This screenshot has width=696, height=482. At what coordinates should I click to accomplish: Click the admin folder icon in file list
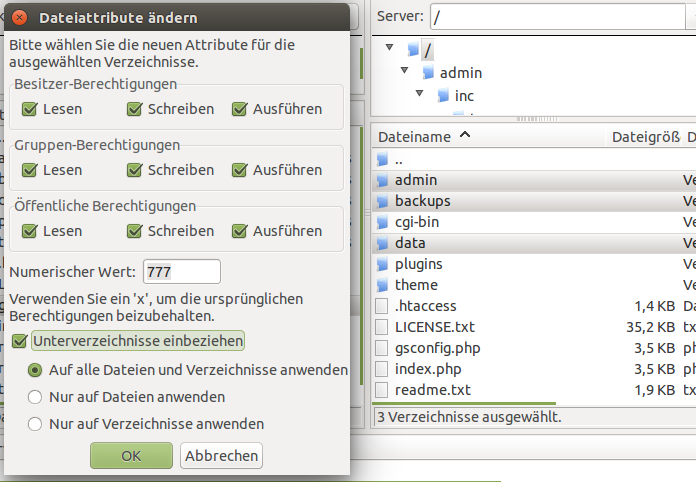[382, 180]
